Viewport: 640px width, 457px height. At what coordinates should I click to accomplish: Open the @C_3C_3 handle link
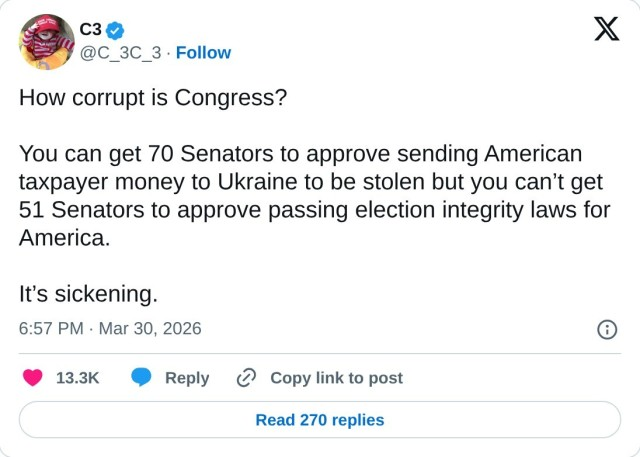tap(121, 52)
